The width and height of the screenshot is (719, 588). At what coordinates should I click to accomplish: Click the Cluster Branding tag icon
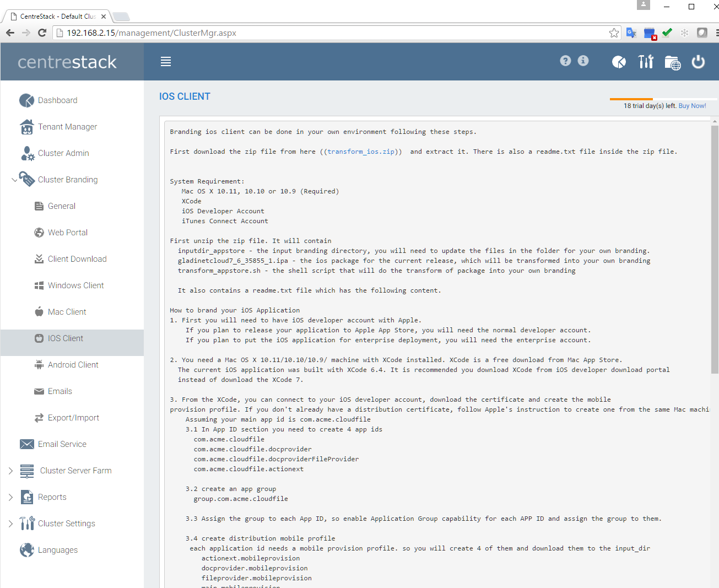(x=27, y=179)
